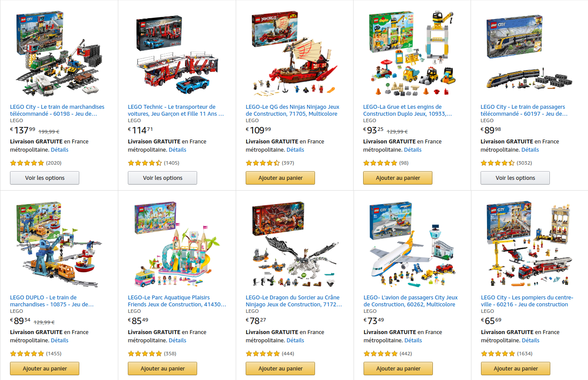
Task: Click Voir les options for cargo train 60198
Action: point(45,178)
